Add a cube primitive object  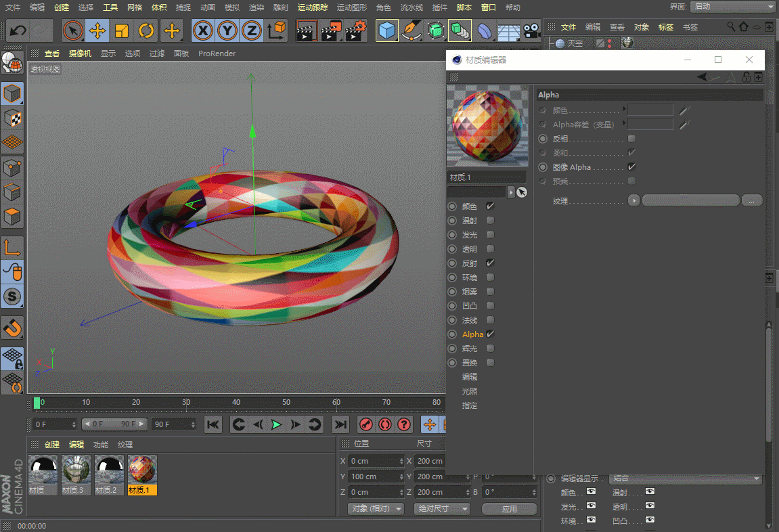(x=387, y=30)
